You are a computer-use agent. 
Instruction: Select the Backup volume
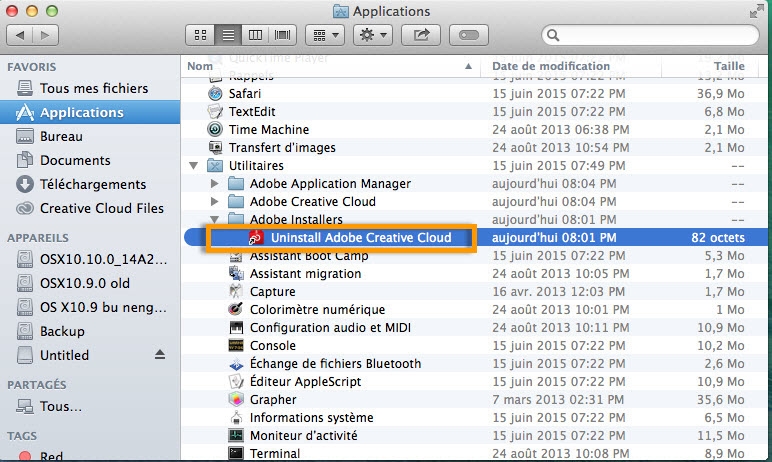point(90,331)
